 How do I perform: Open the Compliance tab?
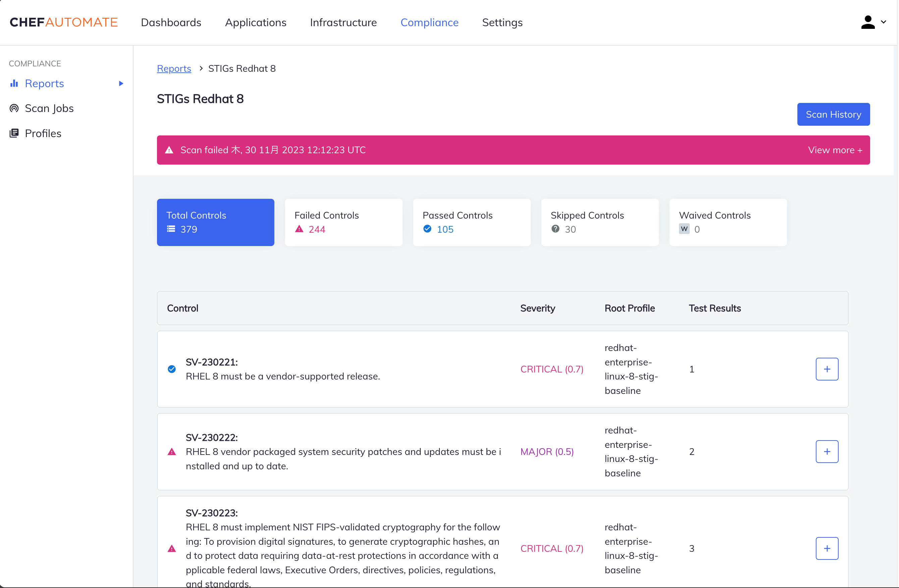(x=429, y=22)
